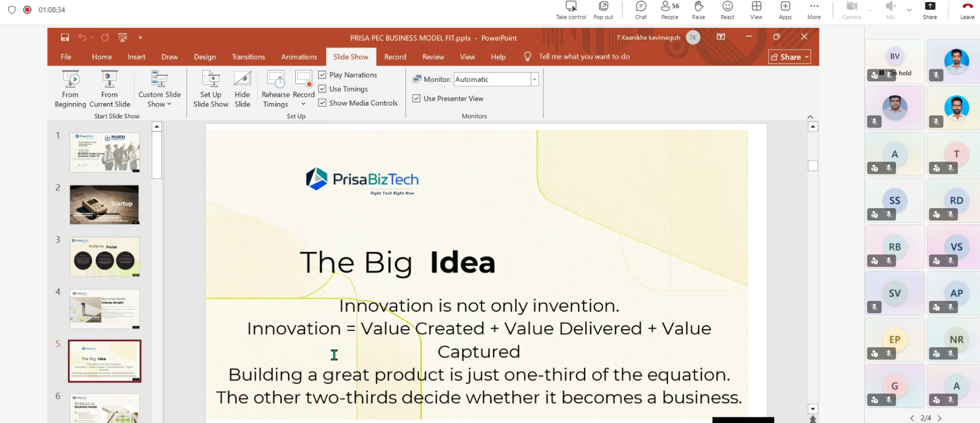This screenshot has width=980, height=423.
Task: Click the PowerPoint Share button in the ribbon
Action: (x=789, y=57)
